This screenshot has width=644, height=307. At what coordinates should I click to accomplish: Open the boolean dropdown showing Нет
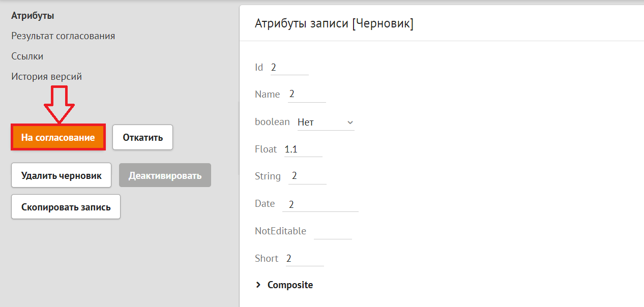click(x=326, y=122)
